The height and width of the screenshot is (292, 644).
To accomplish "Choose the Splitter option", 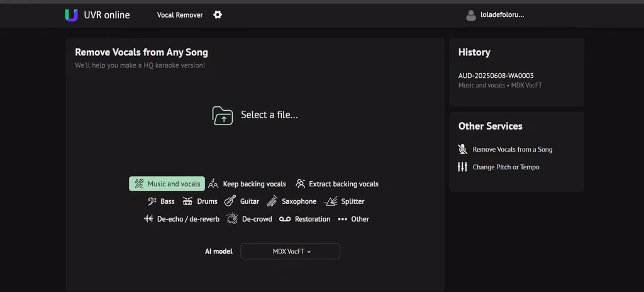I will pos(344,201).
